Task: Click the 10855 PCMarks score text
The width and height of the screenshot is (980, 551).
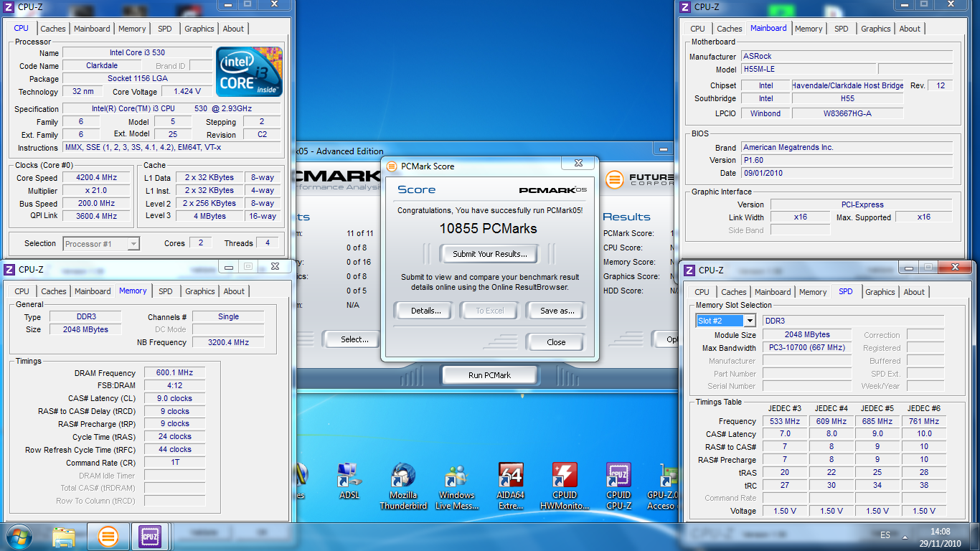Action: tap(488, 229)
